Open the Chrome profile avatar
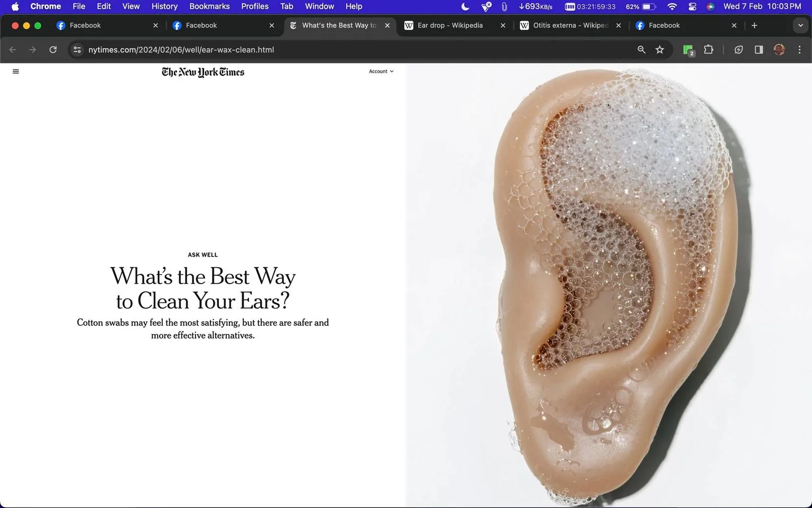812x508 pixels. (x=779, y=49)
